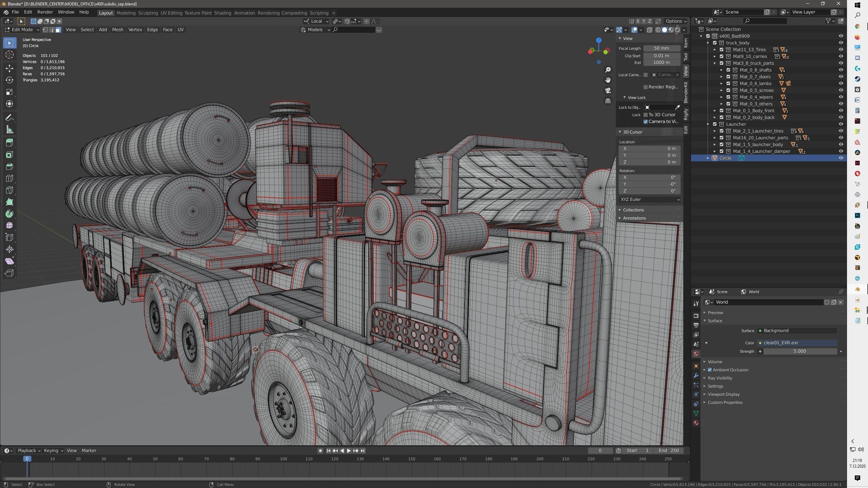This screenshot has height=488, width=868.
Task: Select the Annotate pencil tool
Action: 9,118
